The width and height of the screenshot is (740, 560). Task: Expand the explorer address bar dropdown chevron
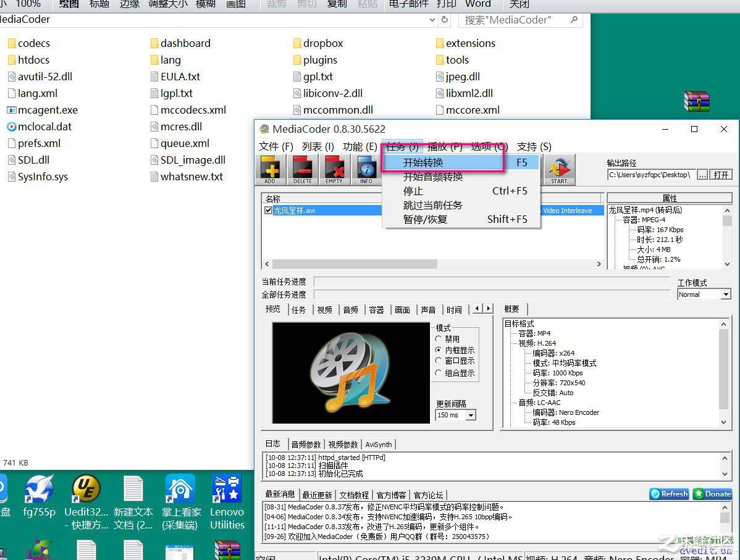point(432,20)
